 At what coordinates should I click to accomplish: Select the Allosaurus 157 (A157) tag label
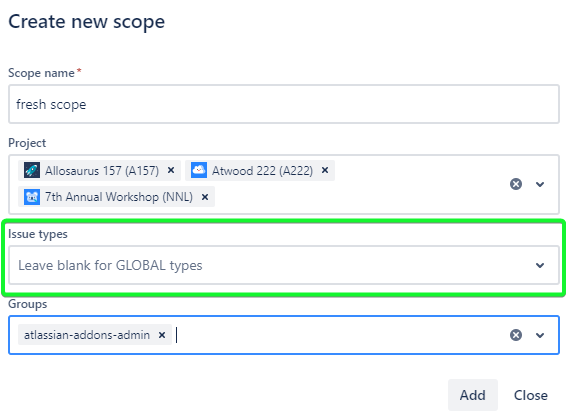click(102, 170)
